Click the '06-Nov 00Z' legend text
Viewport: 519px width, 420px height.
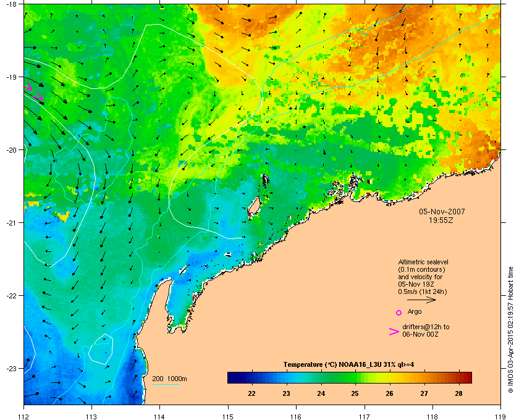[420, 334]
